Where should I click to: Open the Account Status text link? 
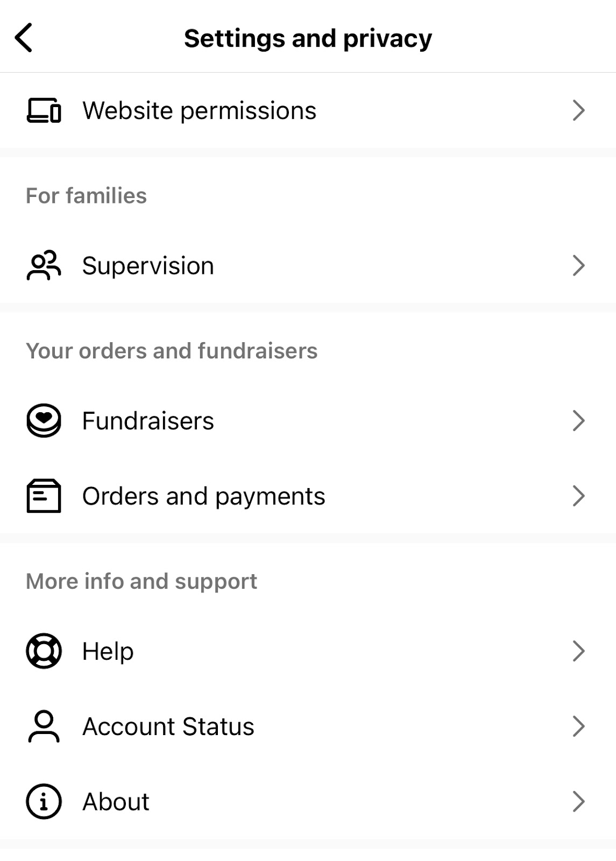click(168, 726)
